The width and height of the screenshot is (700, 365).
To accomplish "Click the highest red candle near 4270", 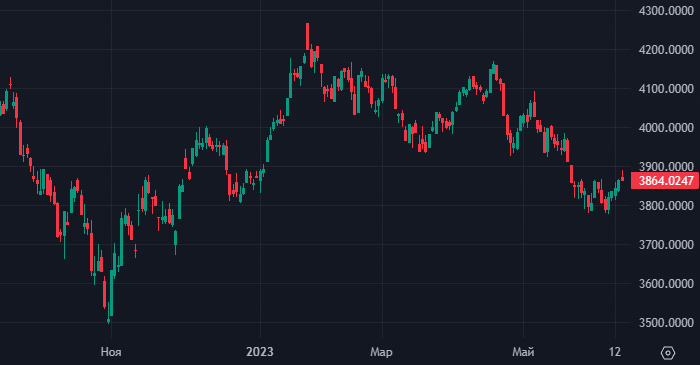I will [308, 37].
